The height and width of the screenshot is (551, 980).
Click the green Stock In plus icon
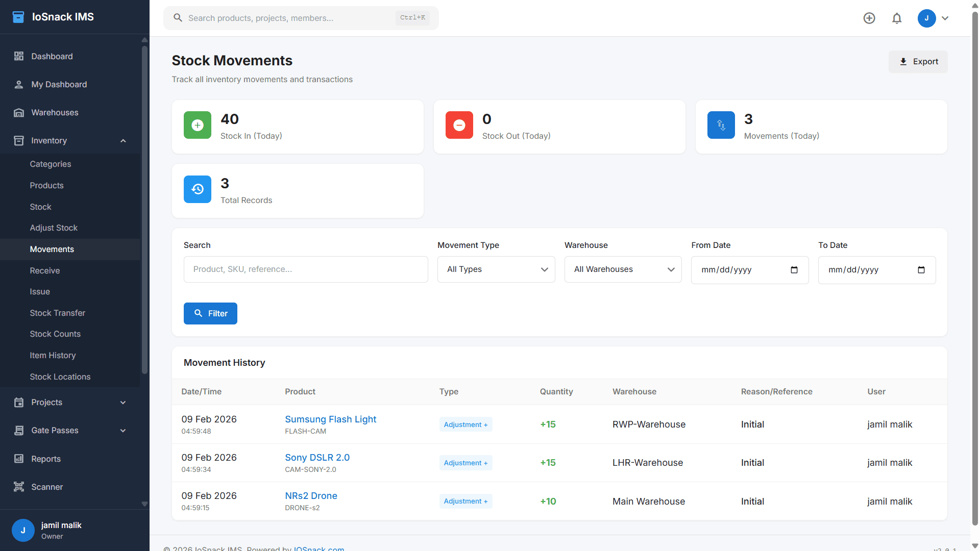click(198, 125)
